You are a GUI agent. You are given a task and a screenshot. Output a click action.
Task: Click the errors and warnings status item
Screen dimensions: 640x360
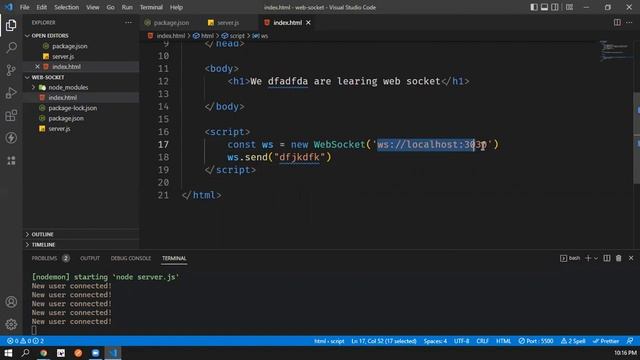click(25, 341)
